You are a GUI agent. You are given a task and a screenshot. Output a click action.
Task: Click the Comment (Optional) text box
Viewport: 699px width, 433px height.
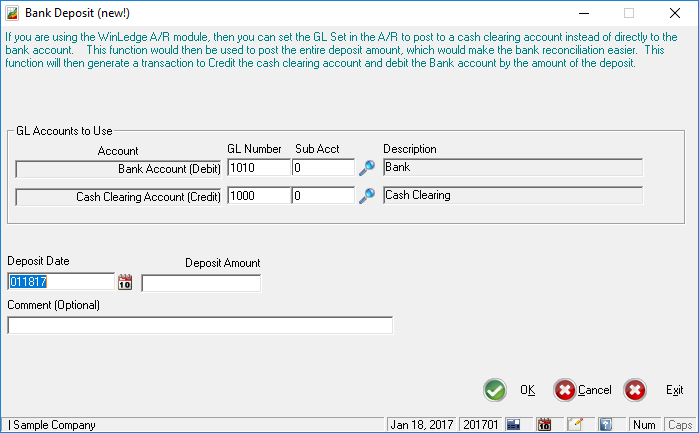coord(200,325)
